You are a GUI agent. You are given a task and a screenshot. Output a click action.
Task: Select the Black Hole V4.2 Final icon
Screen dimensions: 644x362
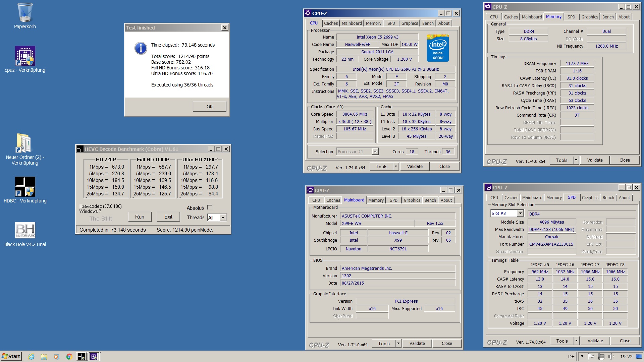25,234
